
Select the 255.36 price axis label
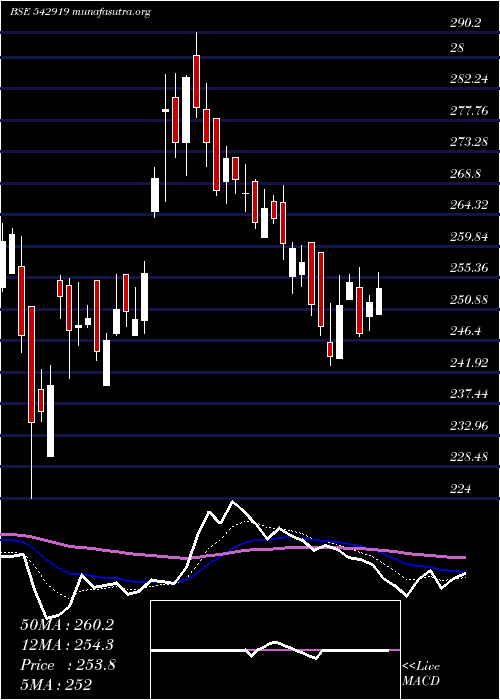point(469,268)
